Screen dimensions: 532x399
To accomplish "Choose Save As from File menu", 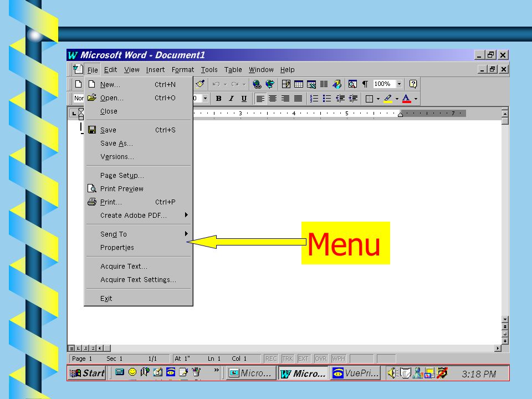I will coord(139,143).
